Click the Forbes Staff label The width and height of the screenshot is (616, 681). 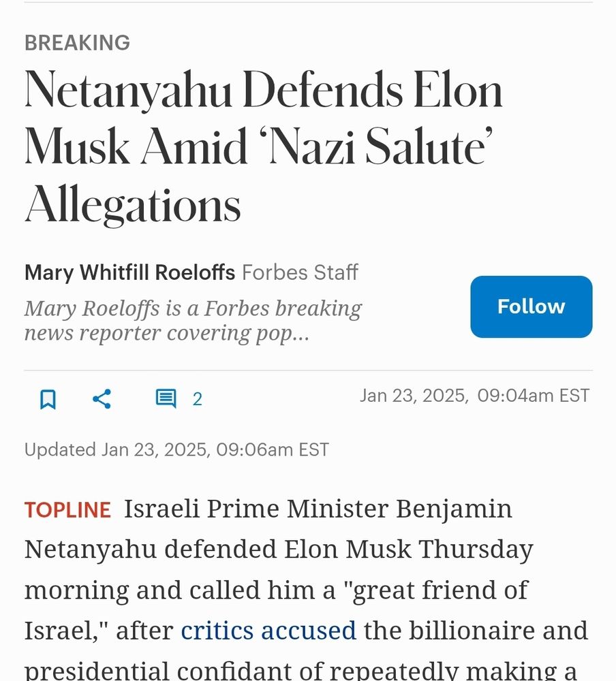click(300, 273)
